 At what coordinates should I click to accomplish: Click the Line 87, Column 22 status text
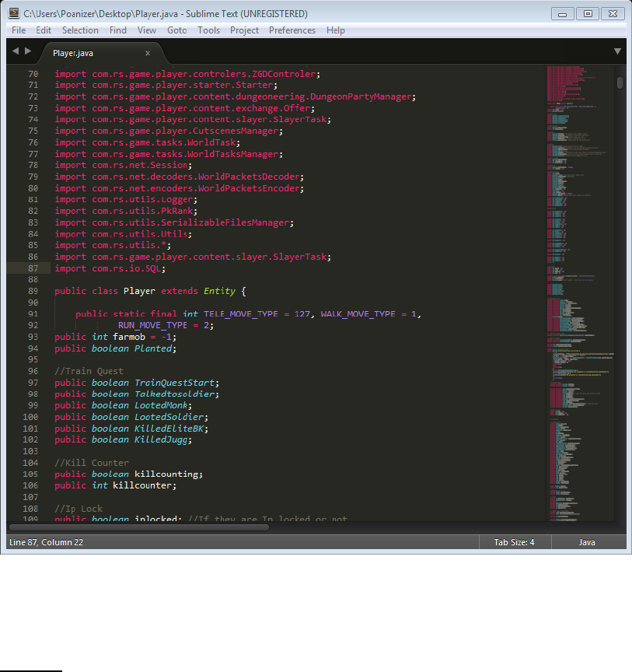point(47,542)
